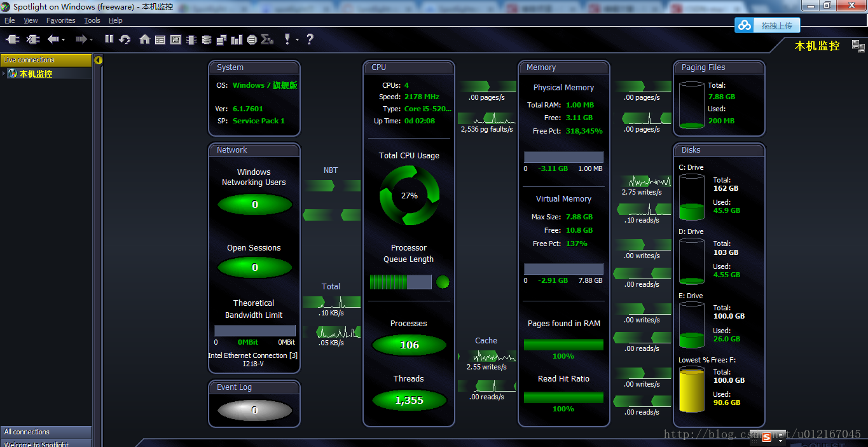Collapse the sidebar with yellow arrow button

(99, 60)
